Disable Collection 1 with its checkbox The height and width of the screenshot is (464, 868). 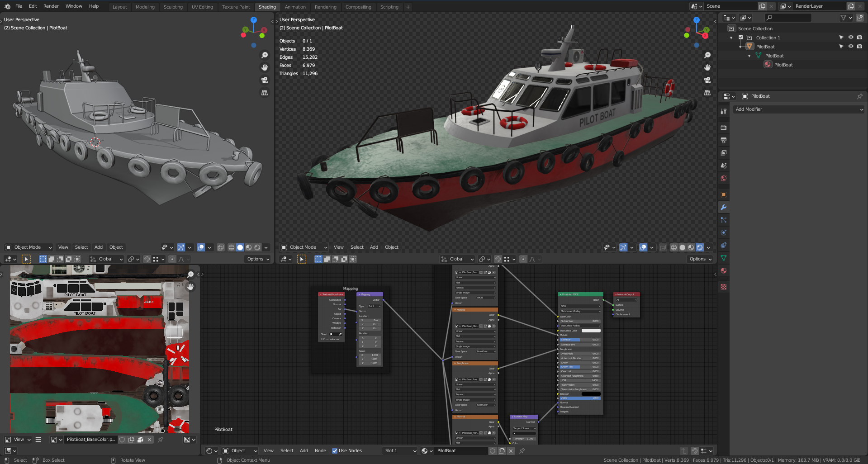pos(740,38)
